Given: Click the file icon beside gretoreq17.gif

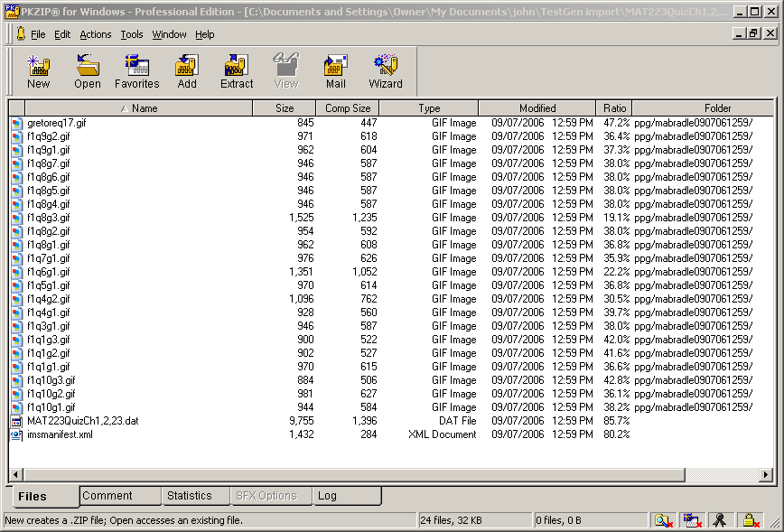Looking at the screenshot, I should point(17,123).
